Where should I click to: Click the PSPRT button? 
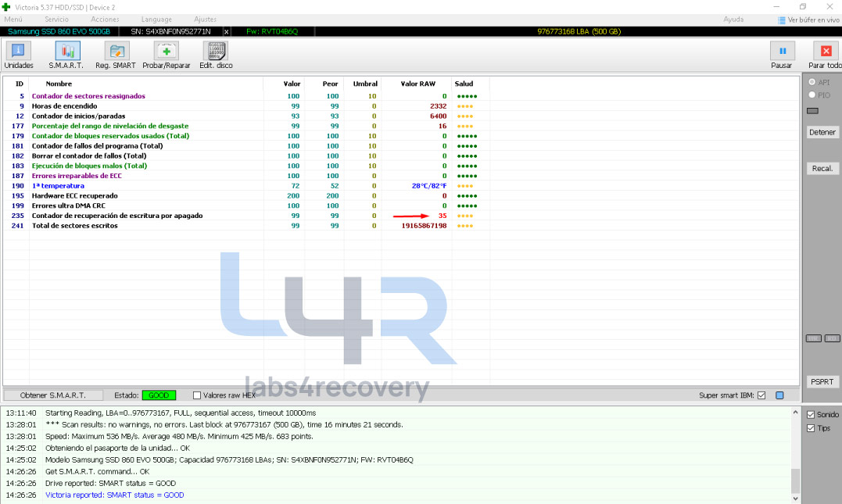[822, 381]
